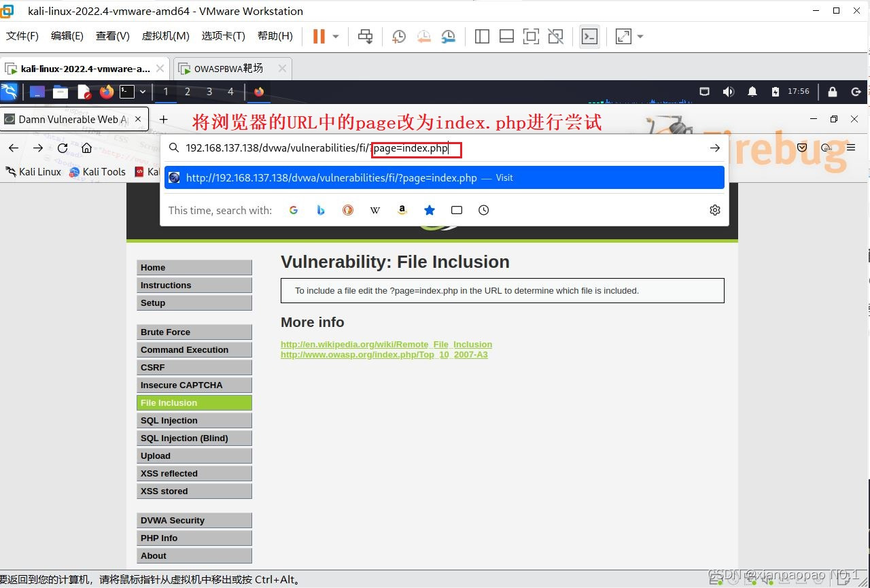Image resolution: width=870 pixels, height=588 pixels.
Task: Click the lock screen padlock icon
Action: coord(833,92)
